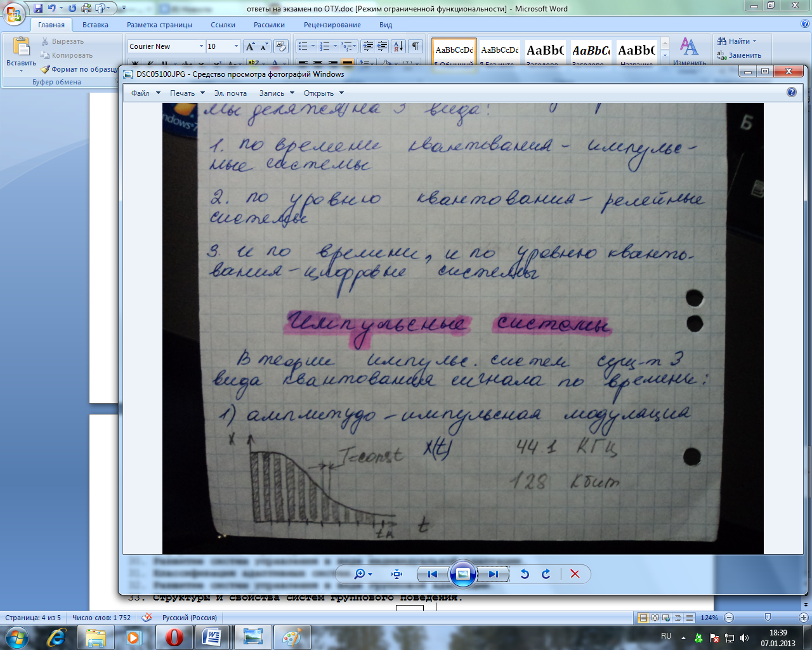
Task: Delete photo with red X icon
Action: (x=575, y=574)
